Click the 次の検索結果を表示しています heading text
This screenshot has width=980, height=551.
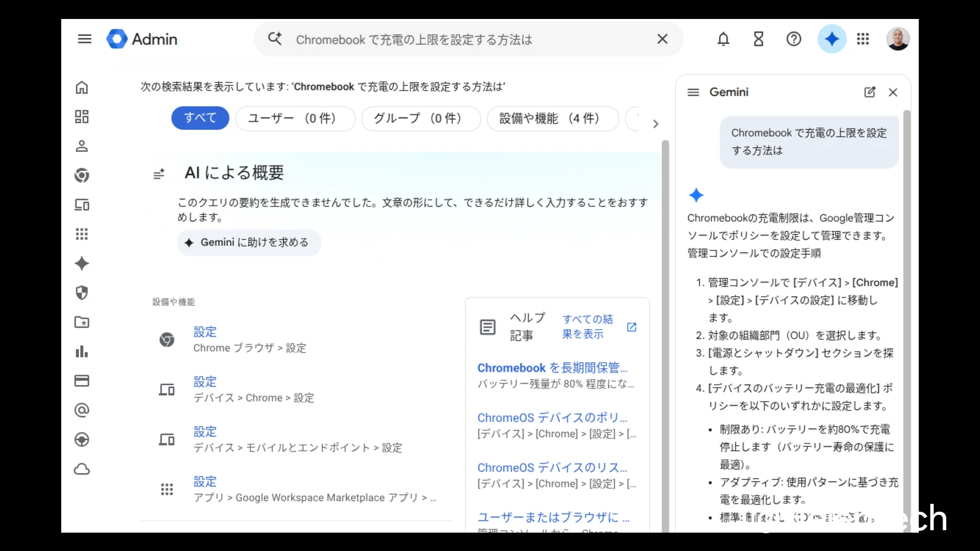pos(323,87)
